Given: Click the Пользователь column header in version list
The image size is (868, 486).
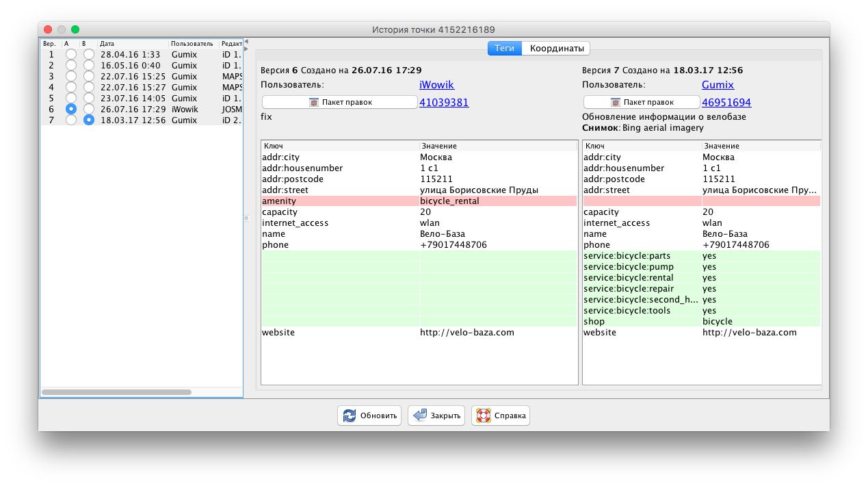Looking at the screenshot, I should pyautogui.click(x=194, y=44).
